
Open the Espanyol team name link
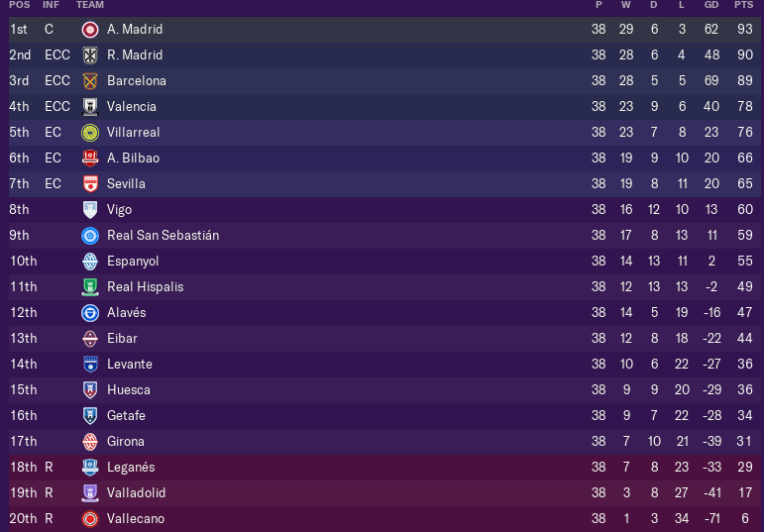(x=133, y=262)
